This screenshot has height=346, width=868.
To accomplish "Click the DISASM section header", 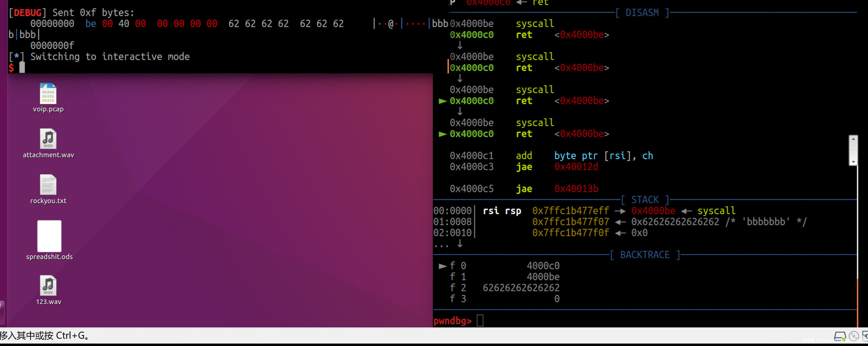I will 642,13.
